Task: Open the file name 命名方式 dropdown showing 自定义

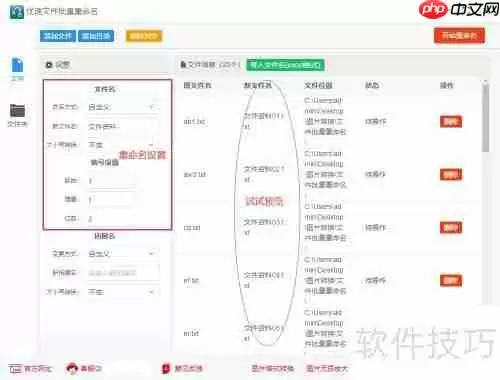Action: click(123, 107)
